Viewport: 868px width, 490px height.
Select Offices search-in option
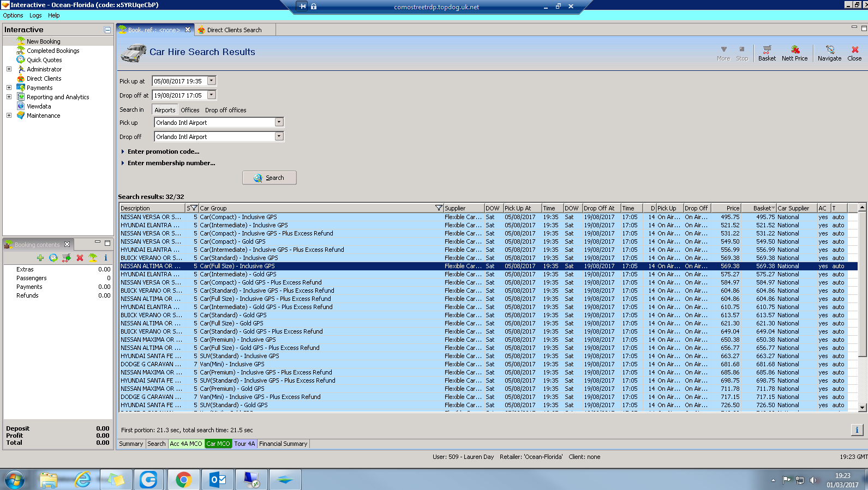(x=190, y=110)
